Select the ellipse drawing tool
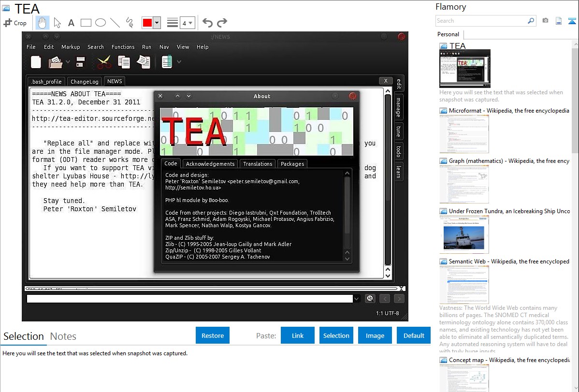 coord(100,23)
